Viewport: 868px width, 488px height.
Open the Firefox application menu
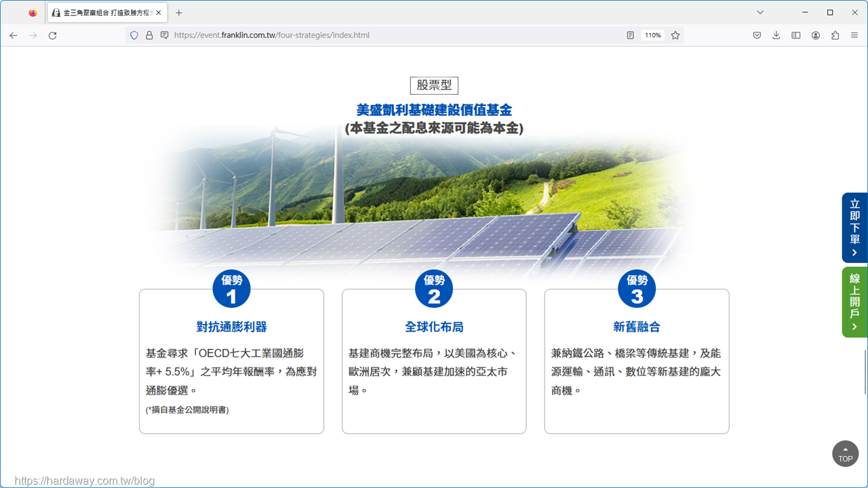click(x=854, y=35)
